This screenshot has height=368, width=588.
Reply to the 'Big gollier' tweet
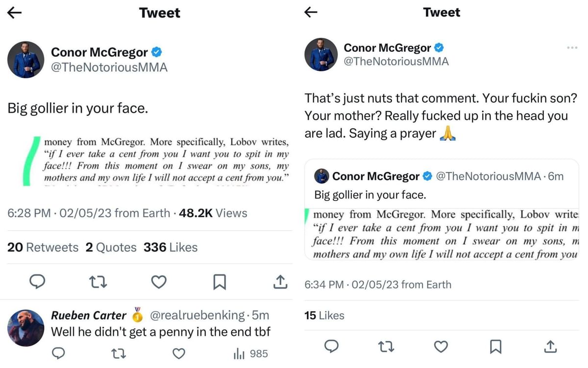point(38,282)
